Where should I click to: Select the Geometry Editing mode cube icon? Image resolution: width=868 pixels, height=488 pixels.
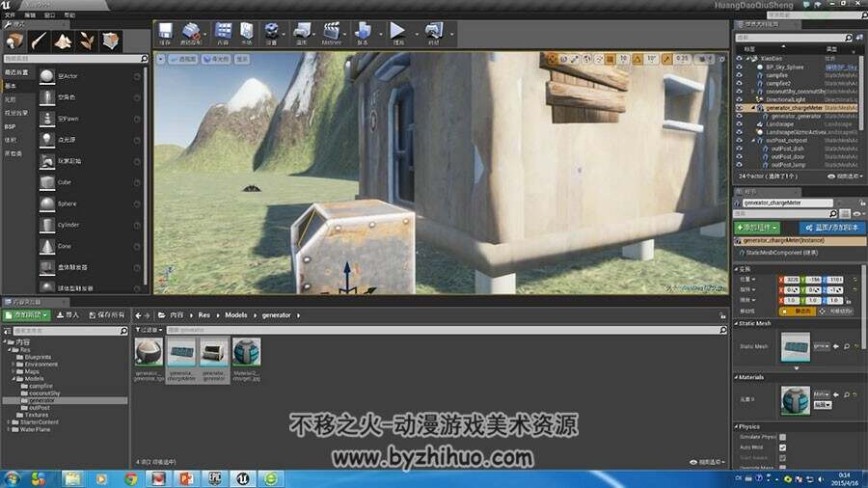[x=111, y=41]
